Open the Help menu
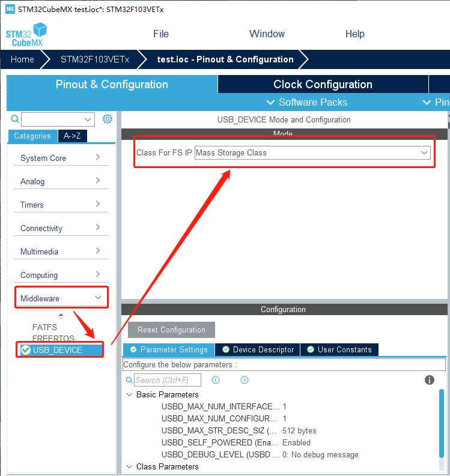The width and height of the screenshot is (450, 476). point(354,34)
